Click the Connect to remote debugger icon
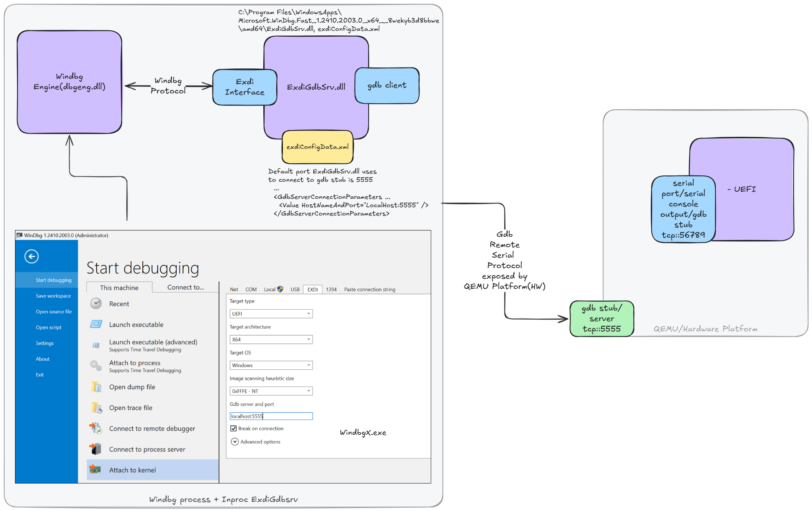The height and width of the screenshot is (511, 812). click(x=95, y=428)
